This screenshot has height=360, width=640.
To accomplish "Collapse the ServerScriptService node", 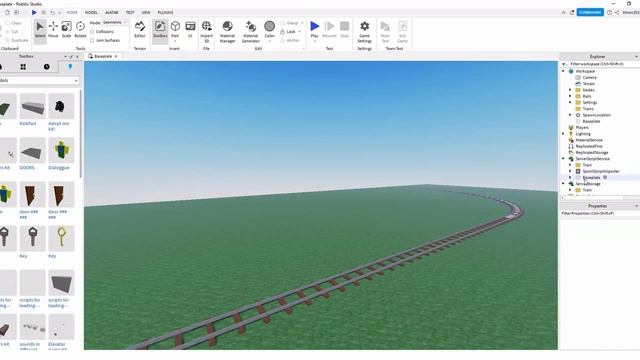I will [564, 159].
